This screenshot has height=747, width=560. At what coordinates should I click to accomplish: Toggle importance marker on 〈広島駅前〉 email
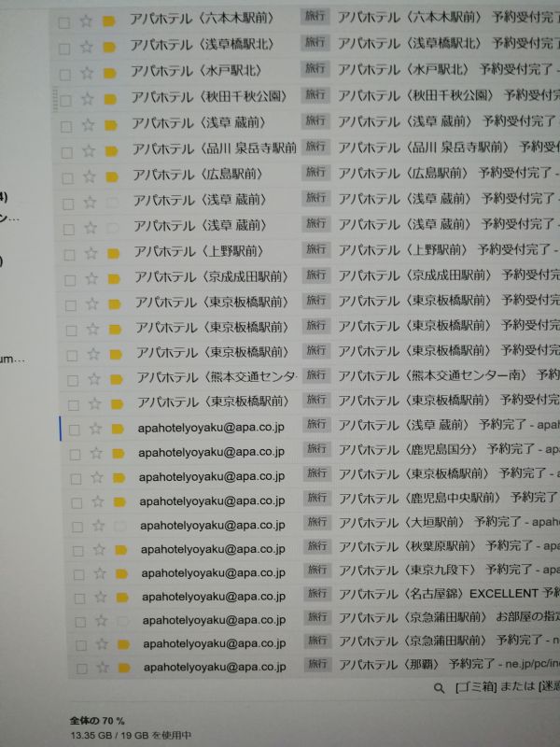[x=112, y=177]
